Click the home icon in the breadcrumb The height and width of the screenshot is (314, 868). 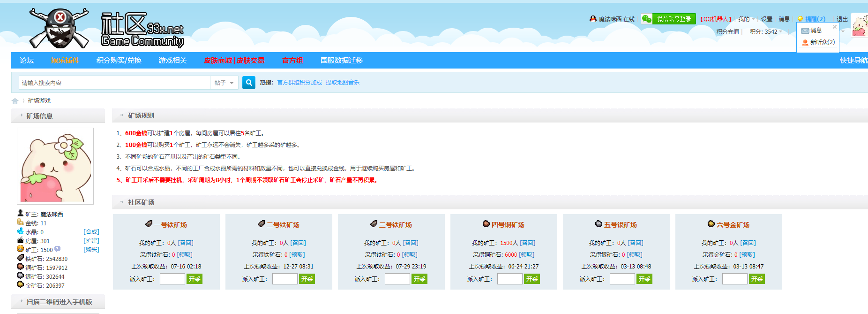[15, 101]
